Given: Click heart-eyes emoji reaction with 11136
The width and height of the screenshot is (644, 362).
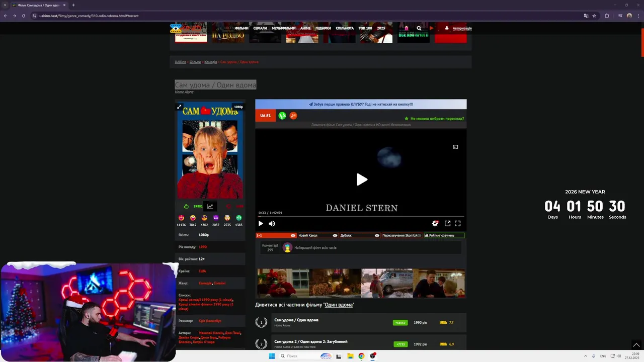Looking at the screenshot, I should 181,218.
